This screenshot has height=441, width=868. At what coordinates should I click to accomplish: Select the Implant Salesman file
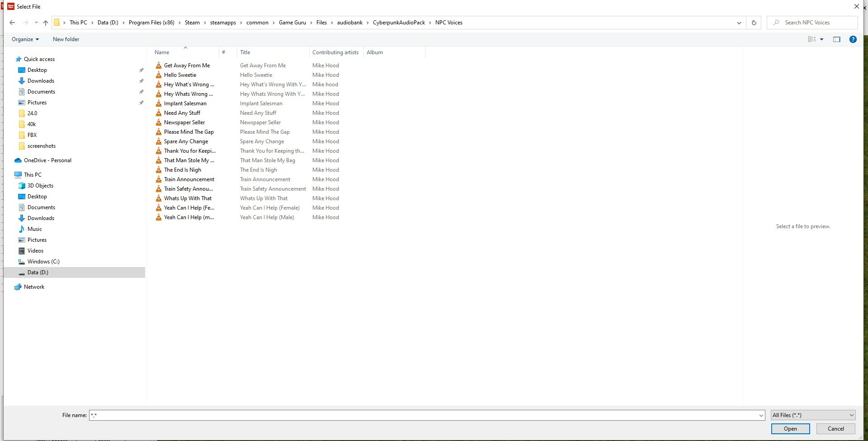coord(185,103)
